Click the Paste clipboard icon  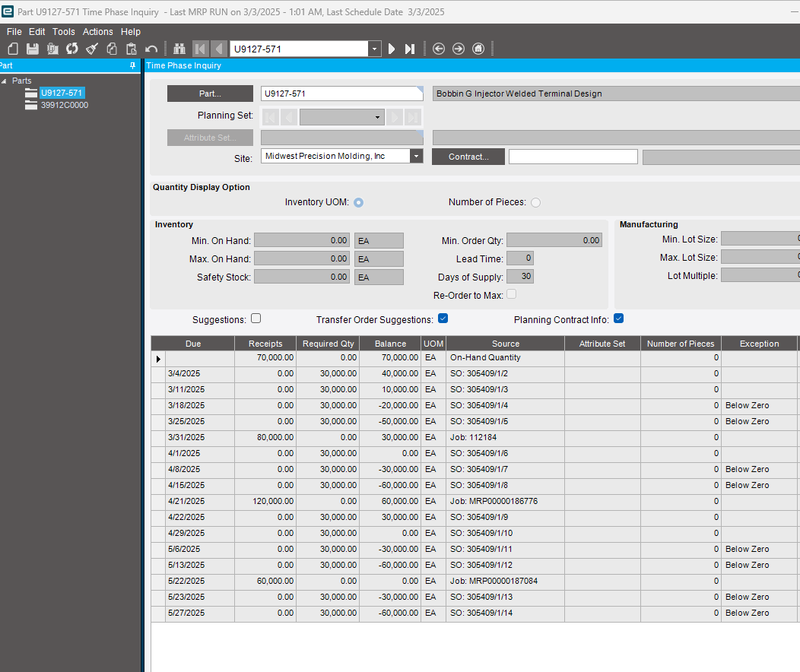(132, 49)
